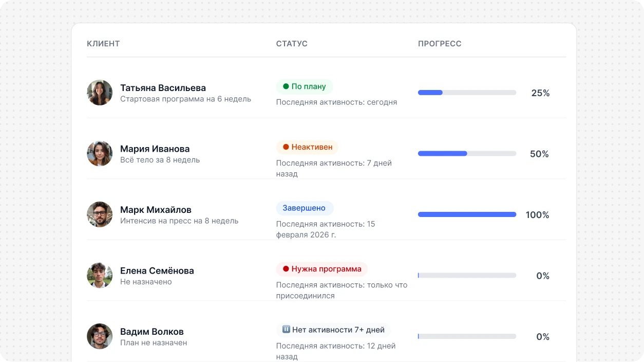The height and width of the screenshot is (362, 644).
Task: Click «Последняя активность: только что присоединился» text
Action: (x=342, y=290)
